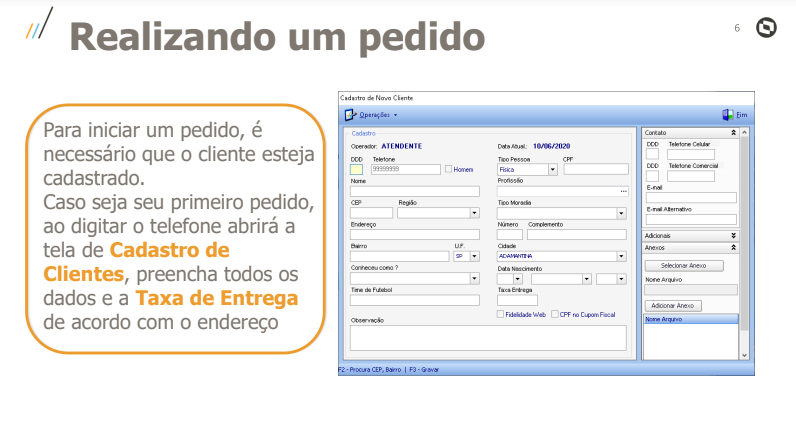Open the Data Nascimento year dropdown
The height and width of the screenshot is (445, 796).
[x=621, y=279]
